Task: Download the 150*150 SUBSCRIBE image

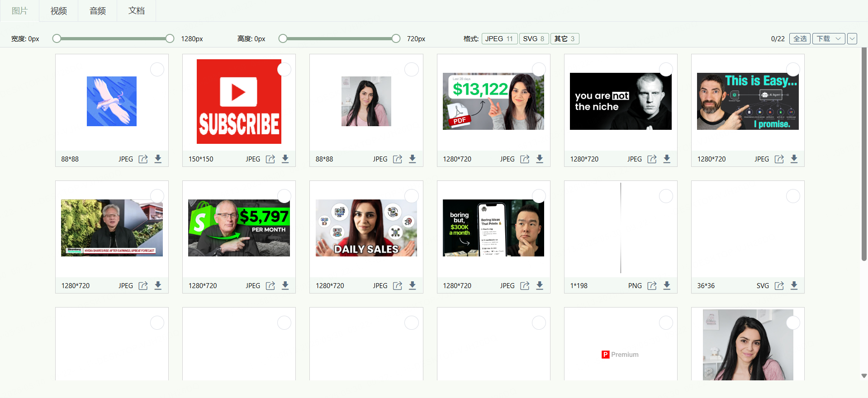Action: tap(285, 159)
